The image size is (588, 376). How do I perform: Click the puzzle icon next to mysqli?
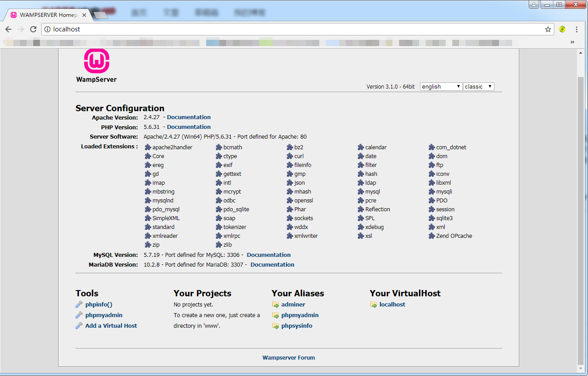tap(432, 191)
